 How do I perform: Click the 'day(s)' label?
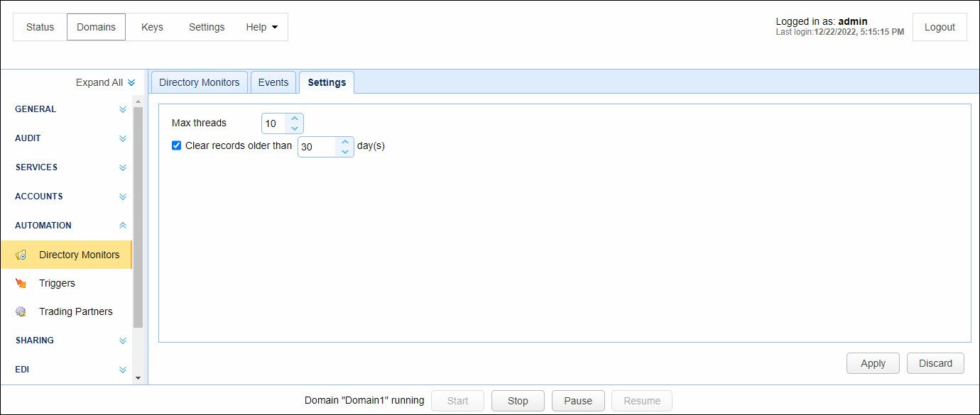[371, 146]
